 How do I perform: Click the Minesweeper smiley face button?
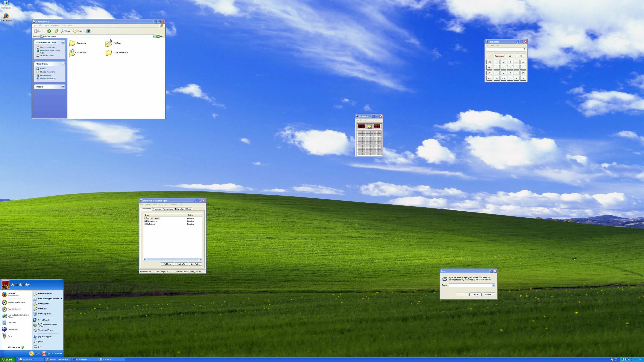pos(369,126)
